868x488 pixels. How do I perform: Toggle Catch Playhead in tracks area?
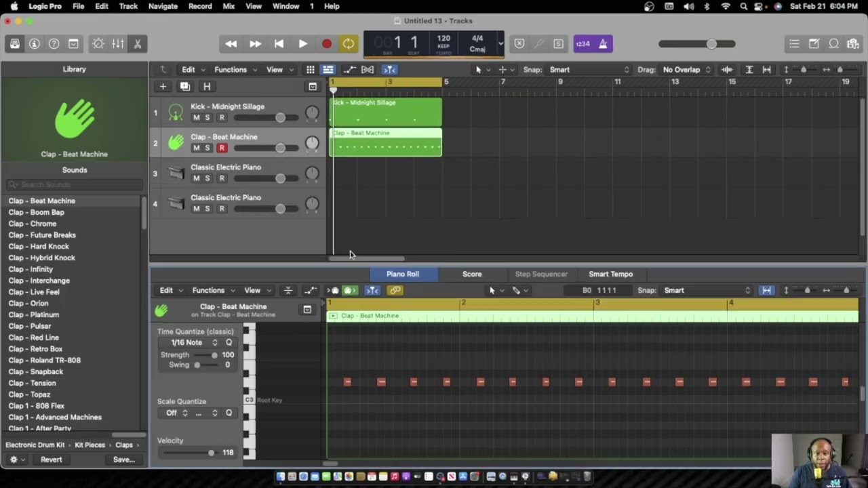click(x=389, y=70)
